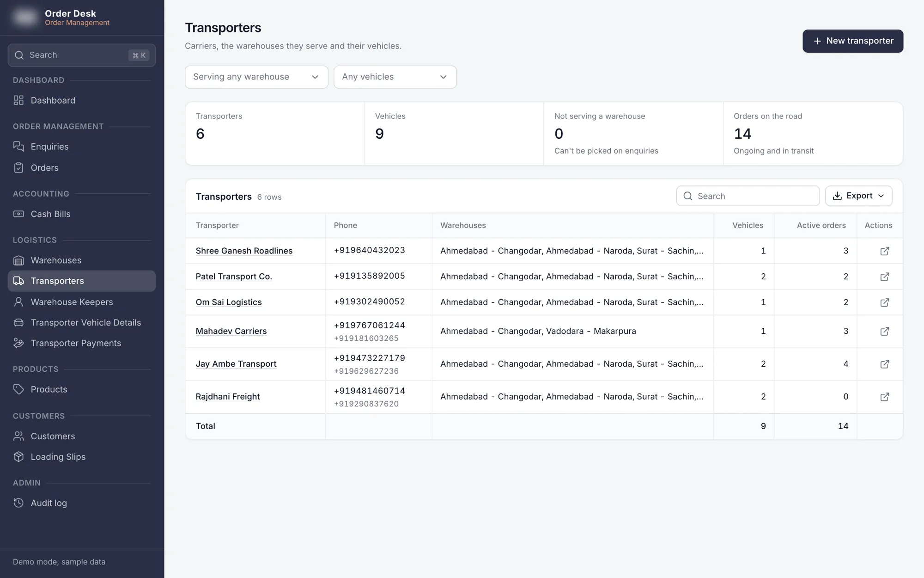Click the Products tag icon
The width and height of the screenshot is (924, 578).
pos(18,389)
